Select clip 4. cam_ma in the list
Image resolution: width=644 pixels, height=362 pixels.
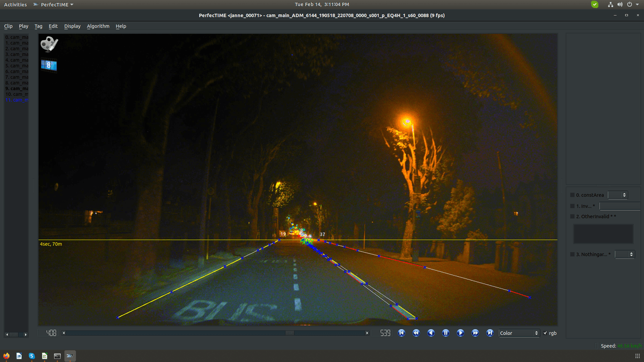click(x=16, y=60)
